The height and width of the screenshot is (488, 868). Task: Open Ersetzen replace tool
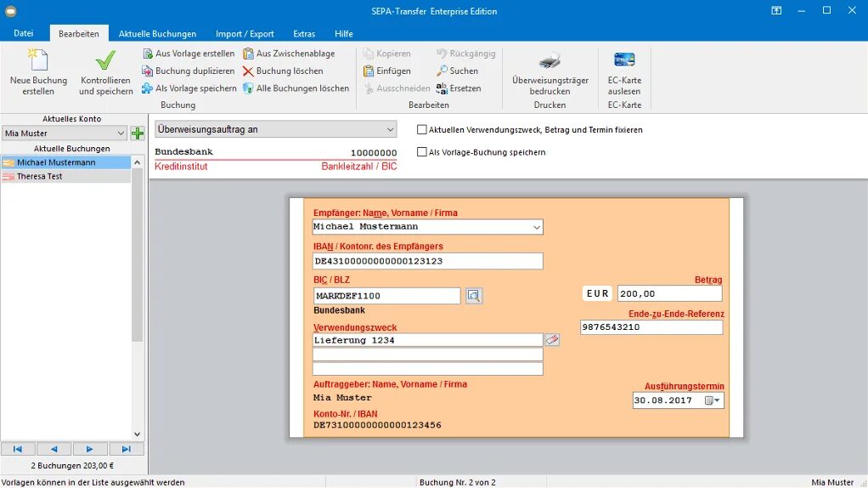[459, 88]
